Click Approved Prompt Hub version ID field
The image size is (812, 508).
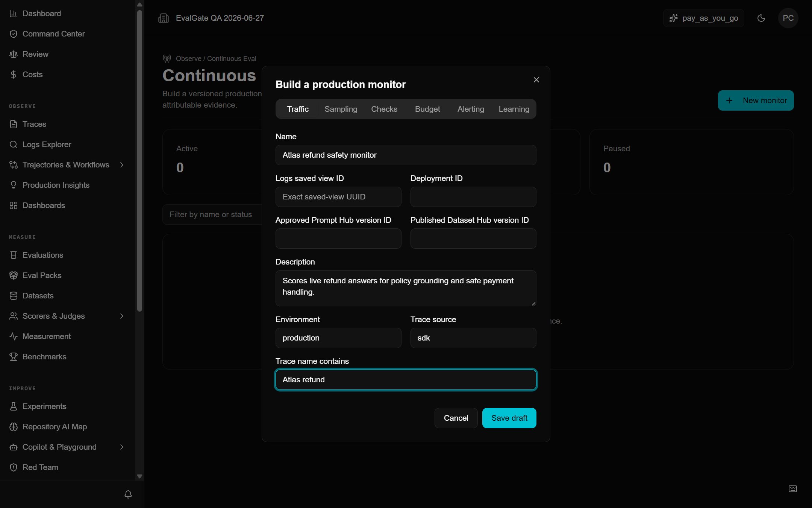click(338, 239)
